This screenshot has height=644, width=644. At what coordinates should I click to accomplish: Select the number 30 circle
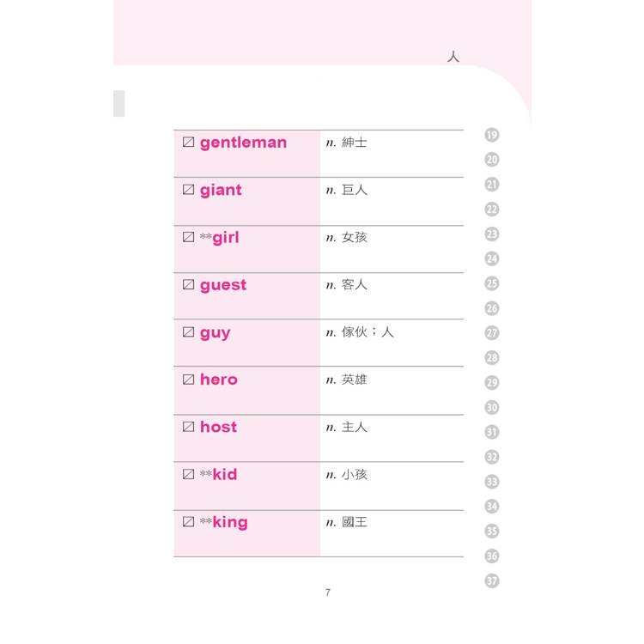pyautogui.click(x=492, y=407)
